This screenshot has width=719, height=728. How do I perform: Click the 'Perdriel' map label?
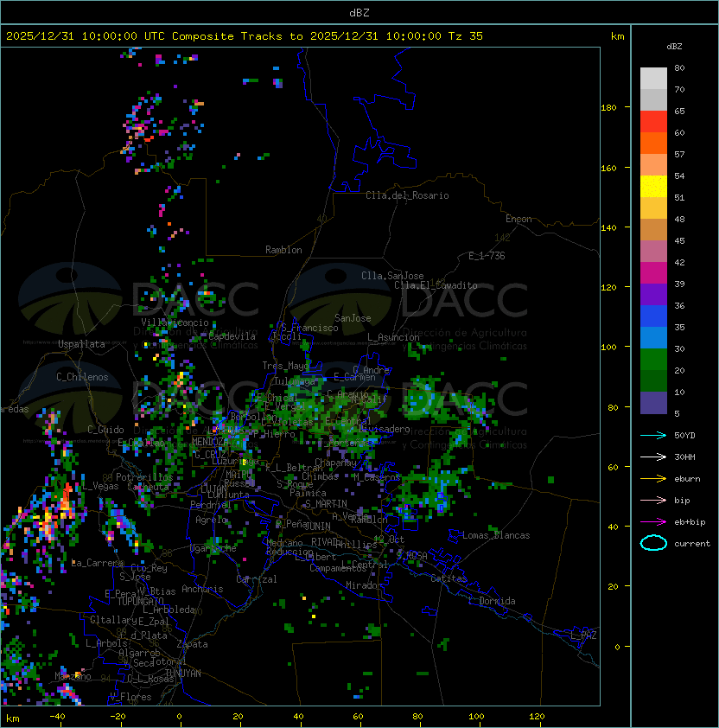point(211,505)
